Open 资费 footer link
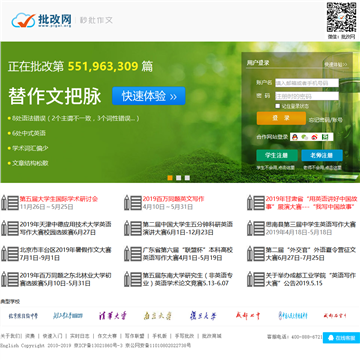 pyautogui.click(x=30, y=336)
